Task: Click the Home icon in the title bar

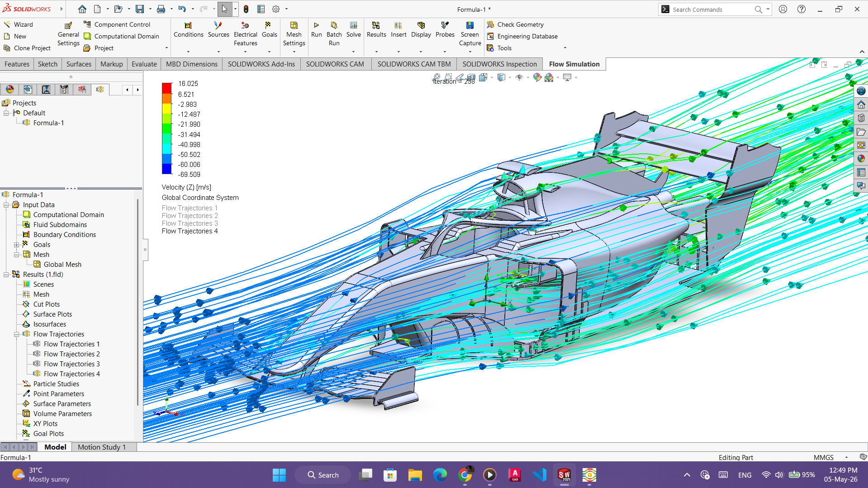Action: pos(82,9)
